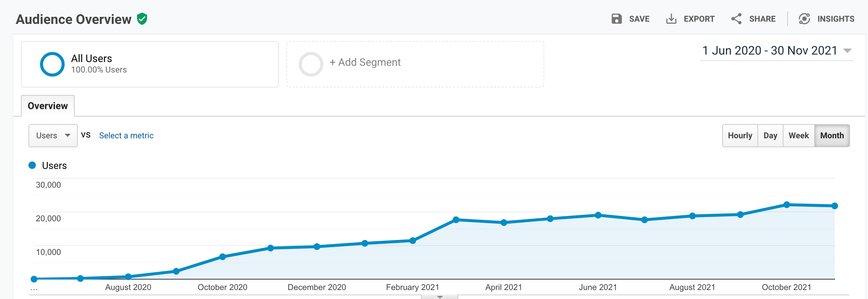Click the SHARE label
868x299 pixels.
[x=762, y=19]
